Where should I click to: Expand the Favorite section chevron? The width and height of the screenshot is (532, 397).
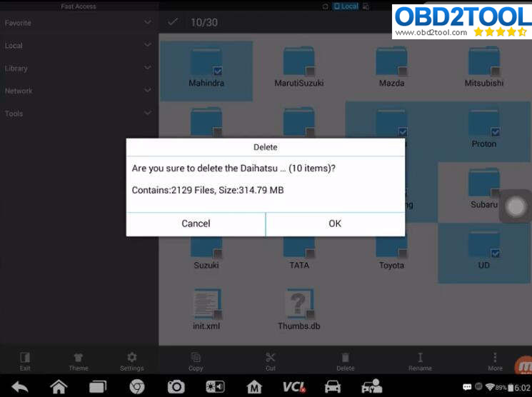coord(148,22)
